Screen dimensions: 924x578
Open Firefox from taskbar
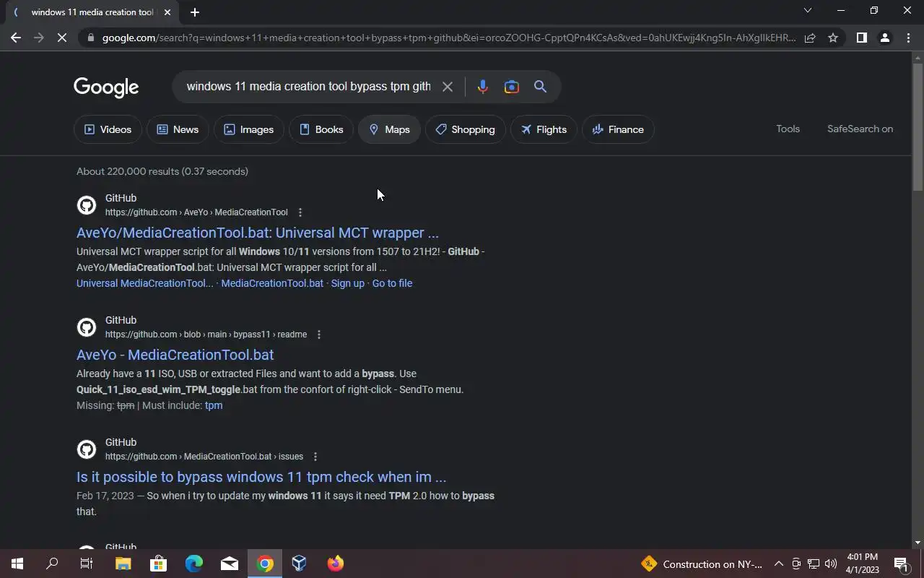pos(335,564)
